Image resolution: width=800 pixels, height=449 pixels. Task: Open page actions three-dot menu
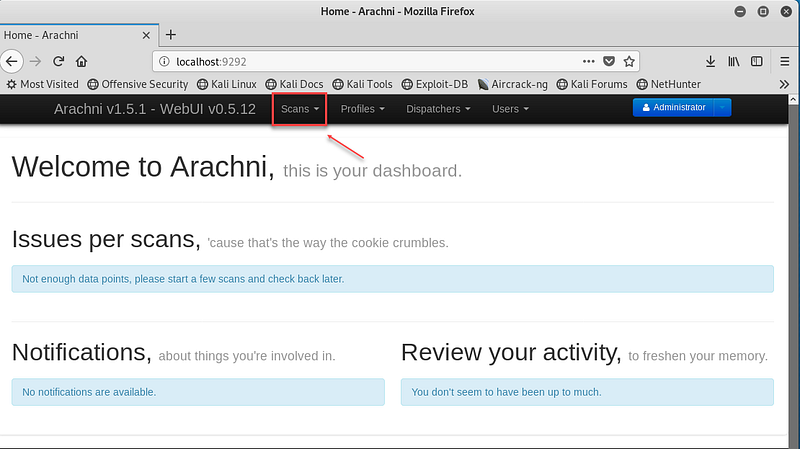588,62
